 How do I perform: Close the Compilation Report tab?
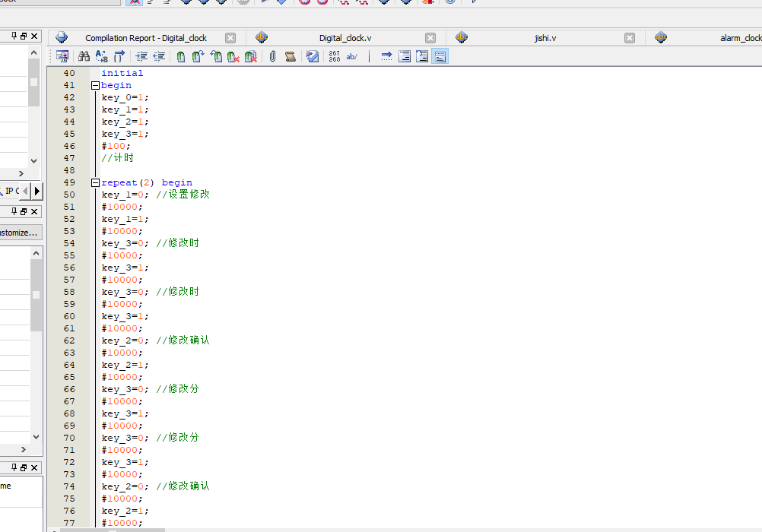coord(231,38)
